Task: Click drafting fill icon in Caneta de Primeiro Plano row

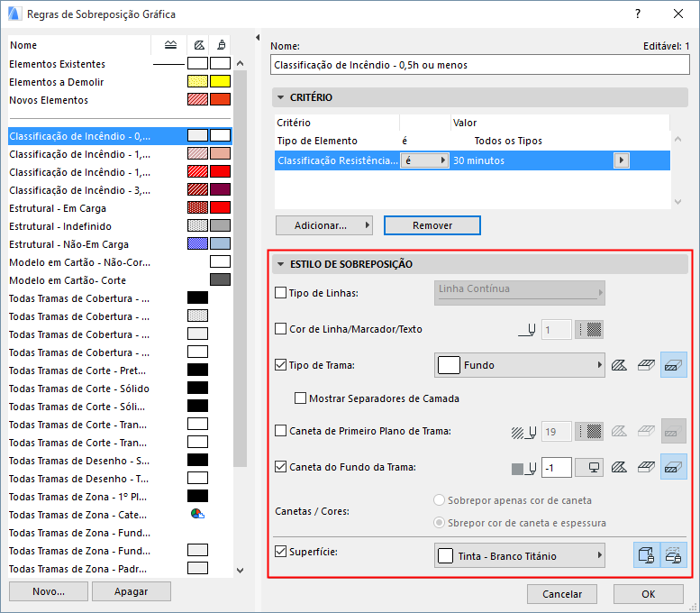Action: tap(619, 431)
